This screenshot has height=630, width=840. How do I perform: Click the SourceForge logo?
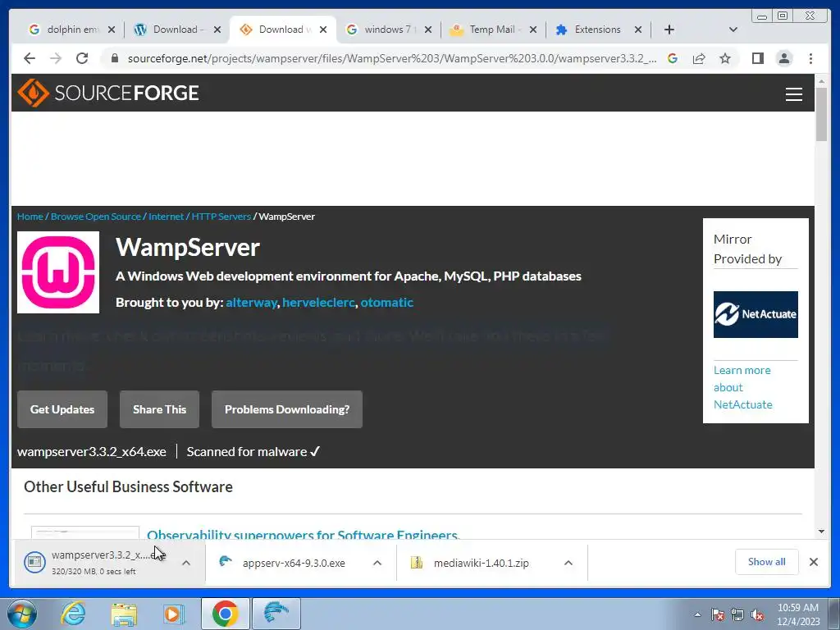coord(107,93)
